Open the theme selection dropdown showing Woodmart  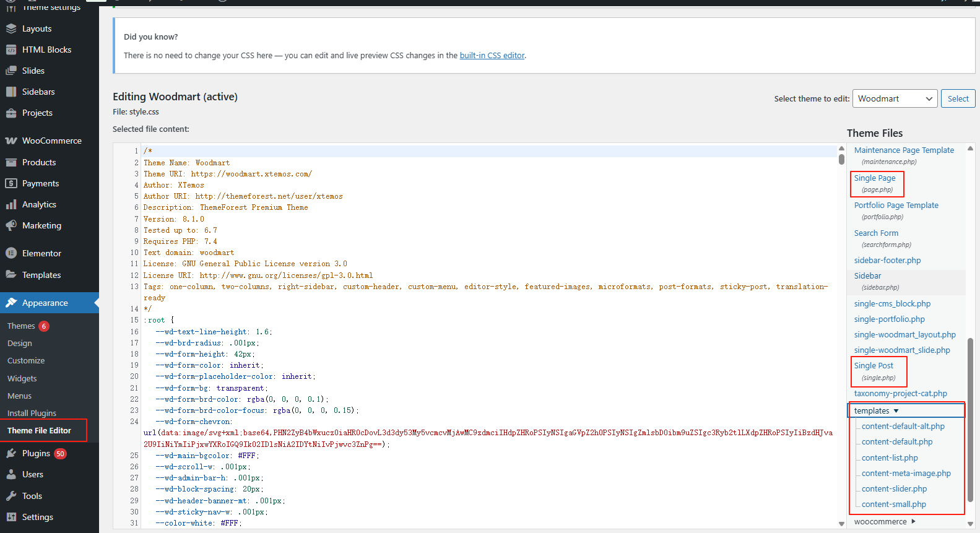click(x=895, y=98)
